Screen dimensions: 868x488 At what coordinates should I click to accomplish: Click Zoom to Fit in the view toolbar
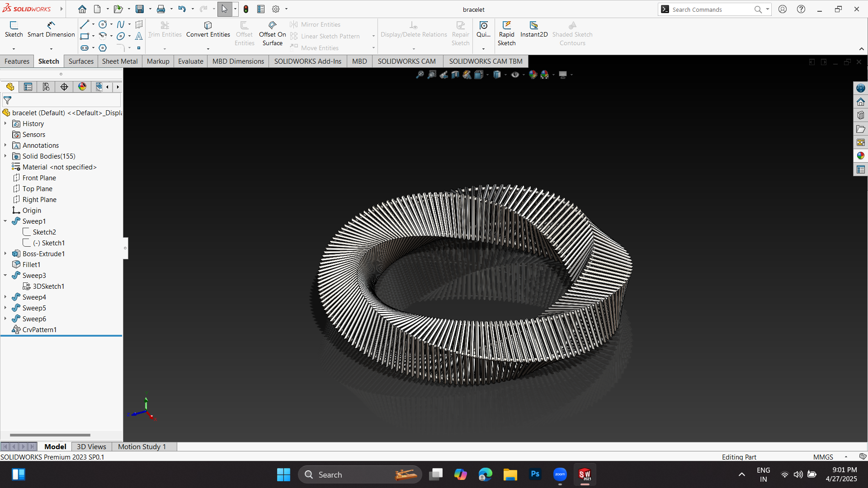(x=420, y=75)
